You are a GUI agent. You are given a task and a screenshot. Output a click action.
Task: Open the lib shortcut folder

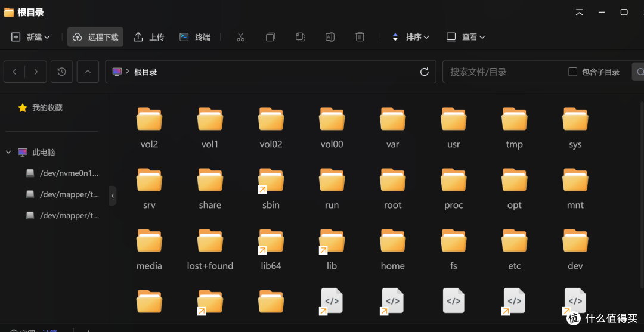pos(332,249)
